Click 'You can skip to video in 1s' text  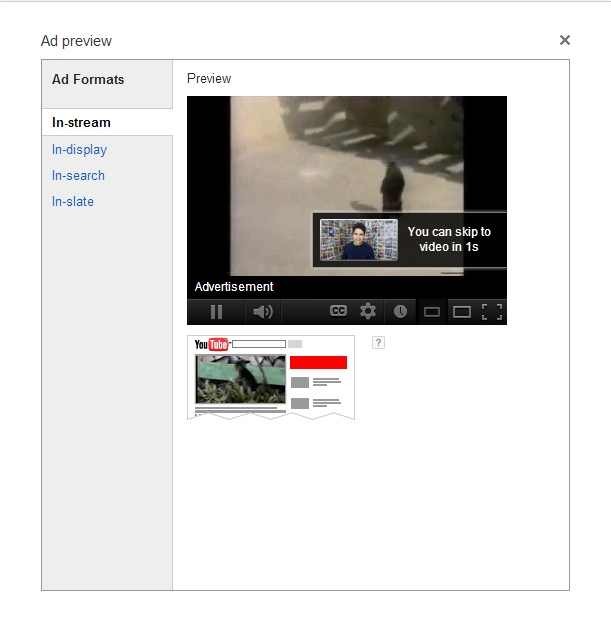point(449,239)
